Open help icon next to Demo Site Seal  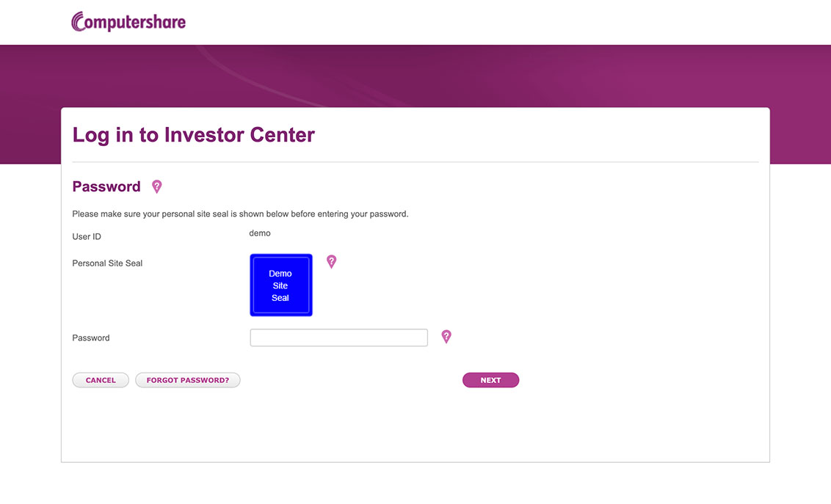[x=331, y=261]
